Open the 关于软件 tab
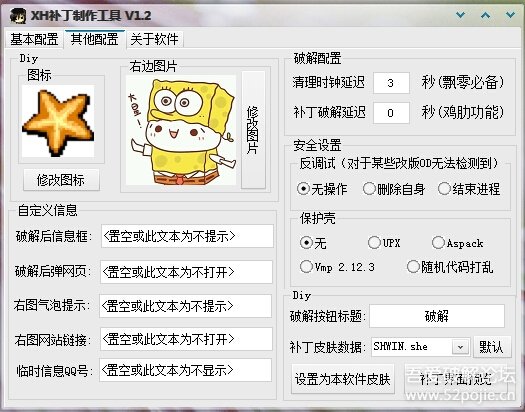The image size is (525, 412). pos(154,39)
